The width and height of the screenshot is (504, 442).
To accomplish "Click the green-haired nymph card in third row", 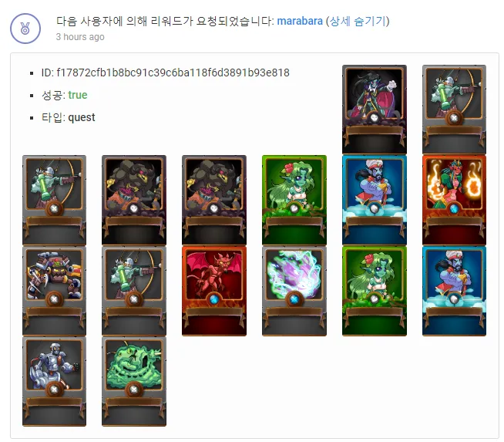I will coord(374,291).
